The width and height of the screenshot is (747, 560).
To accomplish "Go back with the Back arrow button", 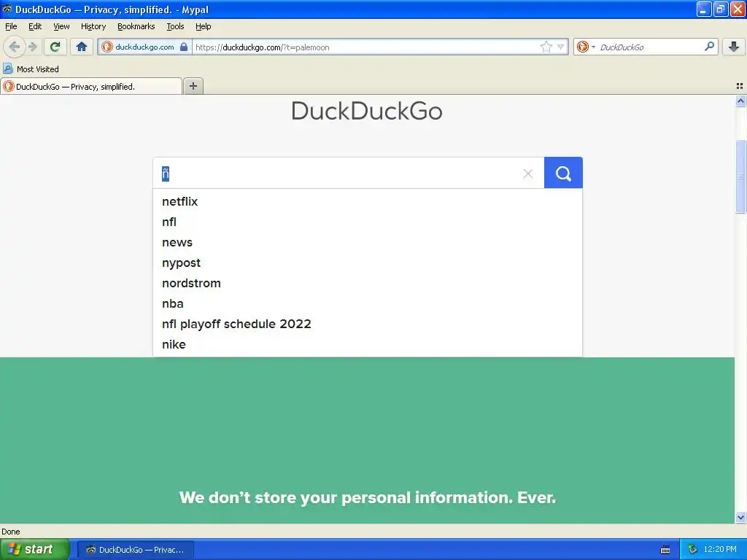I will 15,47.
